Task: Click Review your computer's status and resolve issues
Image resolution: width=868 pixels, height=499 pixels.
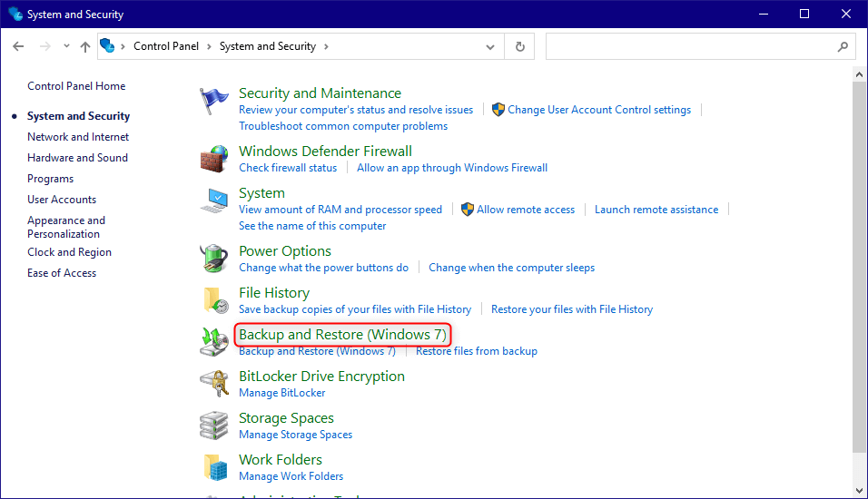Action: [356, 110]
